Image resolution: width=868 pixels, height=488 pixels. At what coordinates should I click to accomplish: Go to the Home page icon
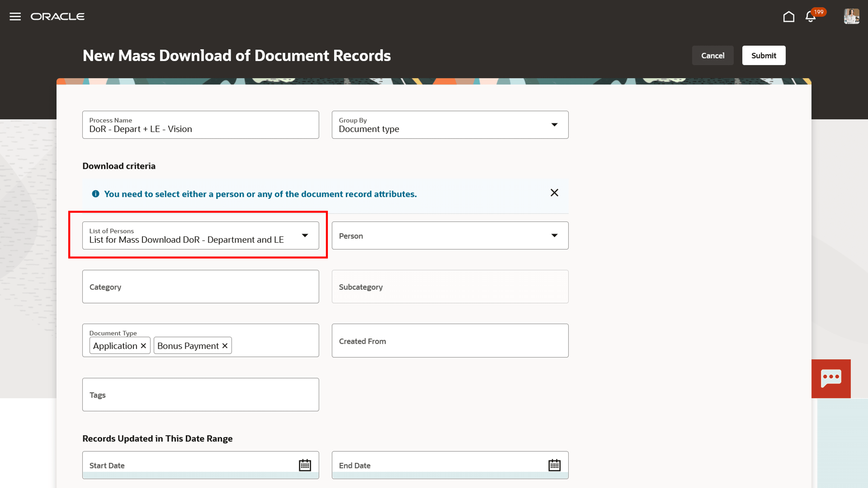pos(788,17)
